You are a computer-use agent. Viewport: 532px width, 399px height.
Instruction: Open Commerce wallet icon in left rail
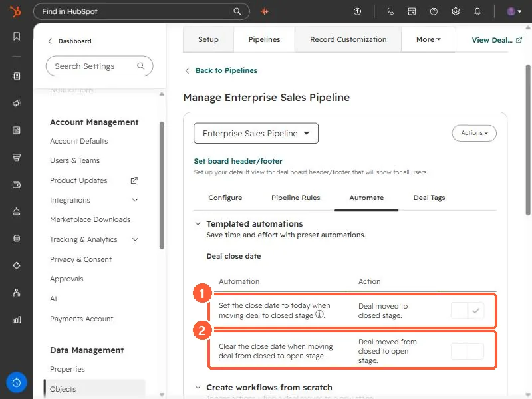coord(17,184)
